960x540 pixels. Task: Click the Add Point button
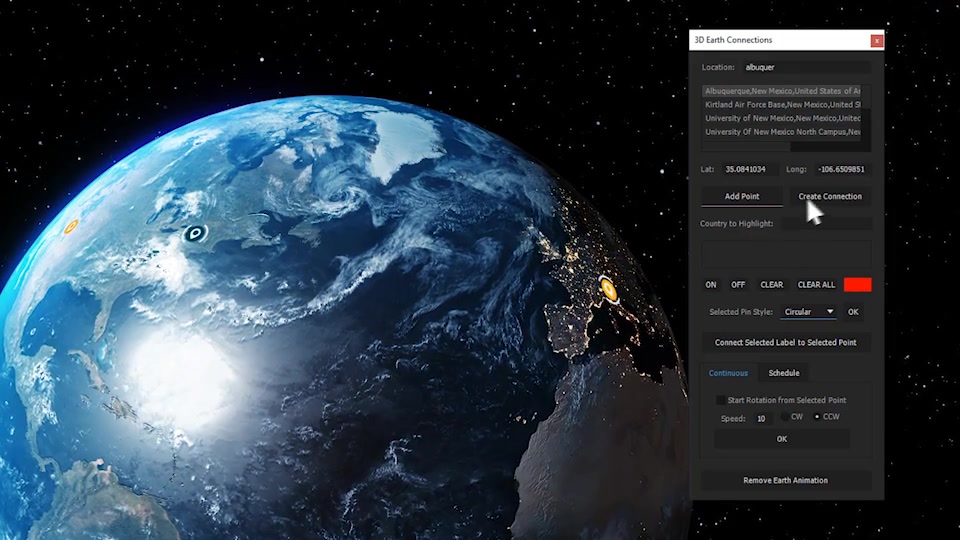pos(741,197)
